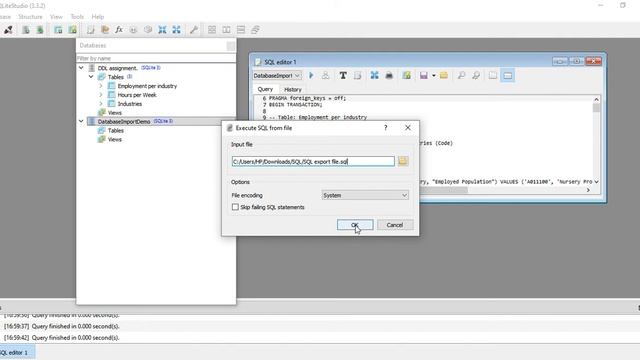Screen dimensions: 640x360
Task: Click the first blue import-export arrows icon in main toolbar
Action: point(162,30)
